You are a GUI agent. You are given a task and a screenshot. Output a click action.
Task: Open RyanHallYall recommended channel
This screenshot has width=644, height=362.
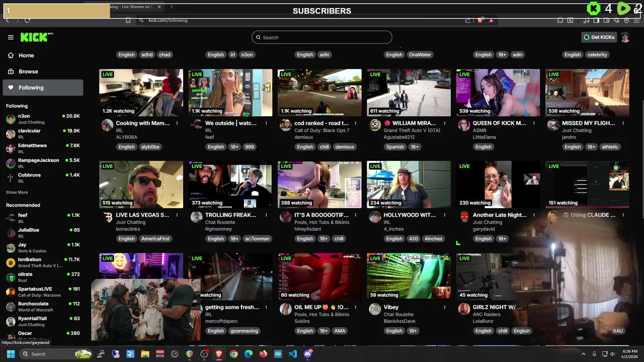point(43,321)
